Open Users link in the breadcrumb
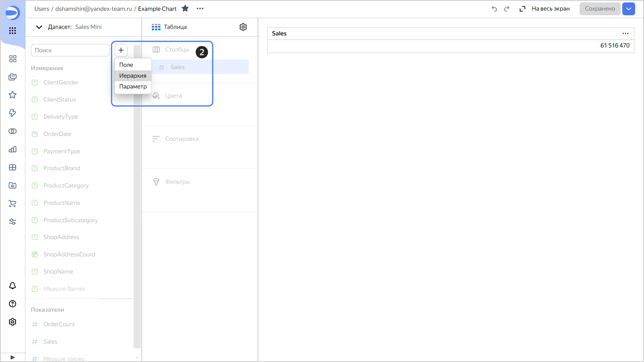The image size is (644, 362). pos(42,9)
